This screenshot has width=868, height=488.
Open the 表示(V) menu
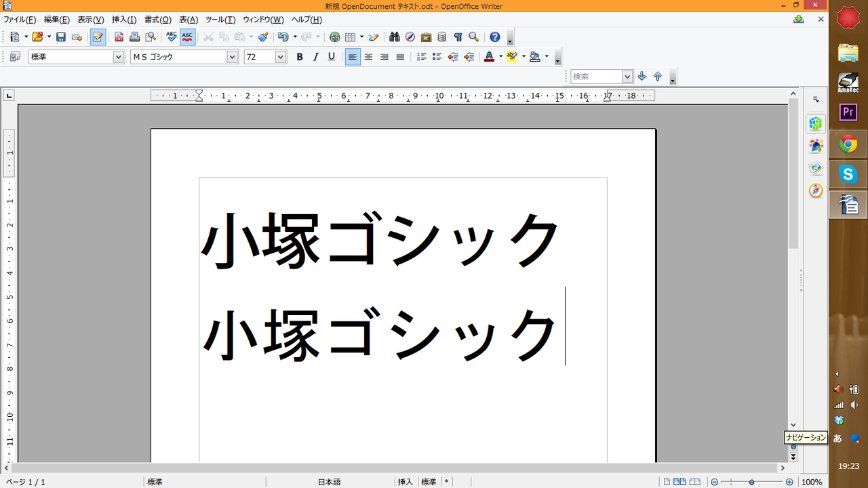pyautogui.click(x=91, y=20)
